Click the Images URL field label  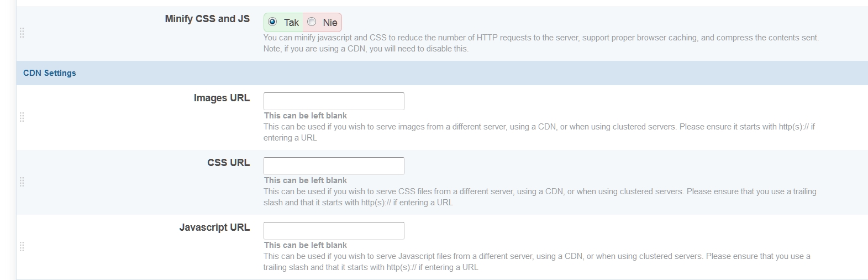pyautogui.click(x=222, y=98)
